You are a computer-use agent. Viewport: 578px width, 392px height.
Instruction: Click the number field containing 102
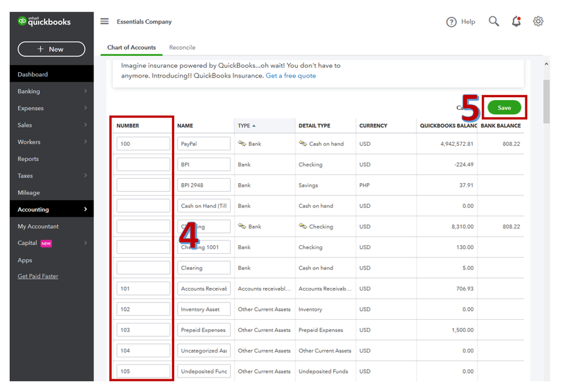tap(143, 309)
